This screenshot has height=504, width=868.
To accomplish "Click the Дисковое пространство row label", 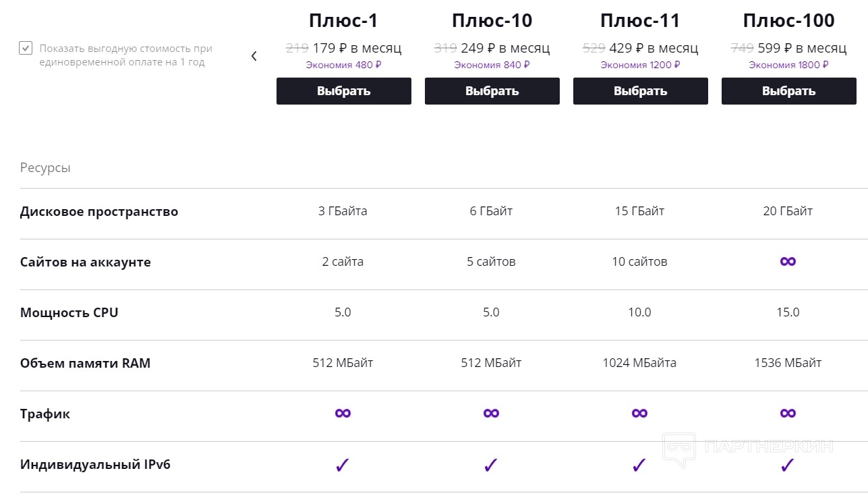I will (x=99, y=212).
